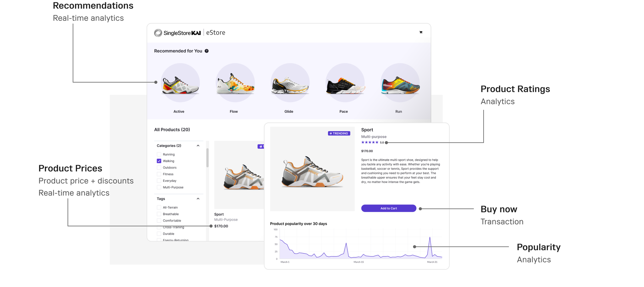Select the Durable tag checkbox
The image size is (644, 287).
click(159, 234)
